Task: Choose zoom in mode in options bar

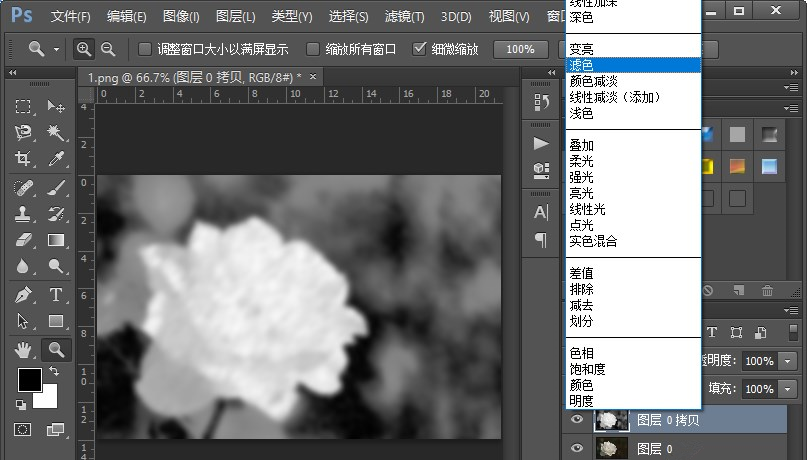Action: [x=83, y=49]
